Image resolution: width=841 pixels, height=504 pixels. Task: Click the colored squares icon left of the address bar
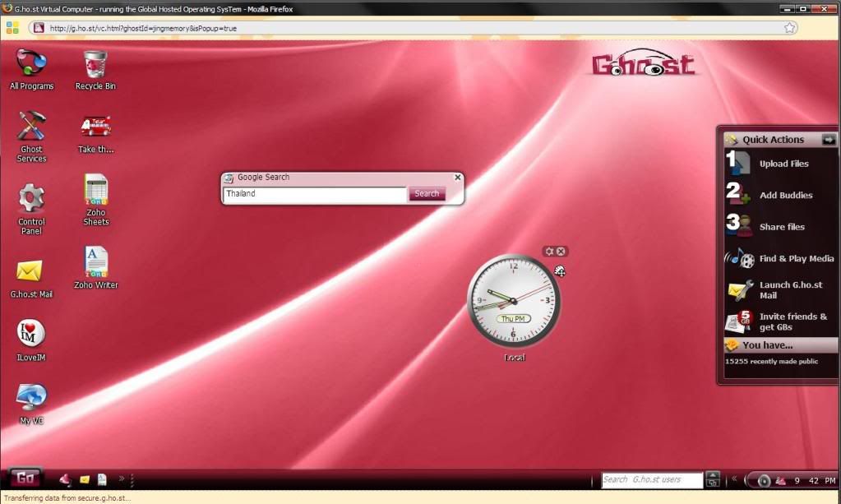click(12, 28)
